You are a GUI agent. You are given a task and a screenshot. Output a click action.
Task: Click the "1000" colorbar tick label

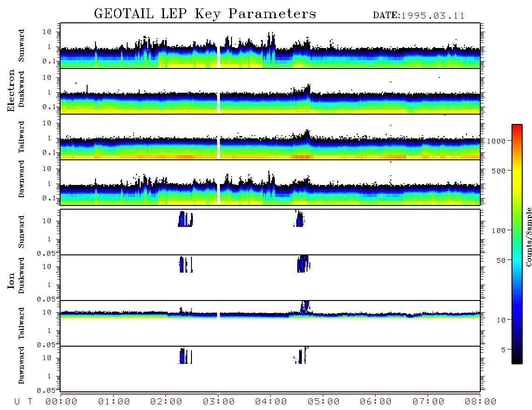click(x=496, y=141)
